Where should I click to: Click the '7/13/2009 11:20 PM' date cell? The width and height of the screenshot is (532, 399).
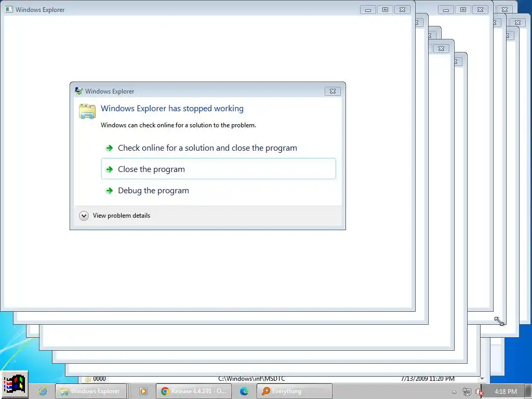tap(428, 379)
